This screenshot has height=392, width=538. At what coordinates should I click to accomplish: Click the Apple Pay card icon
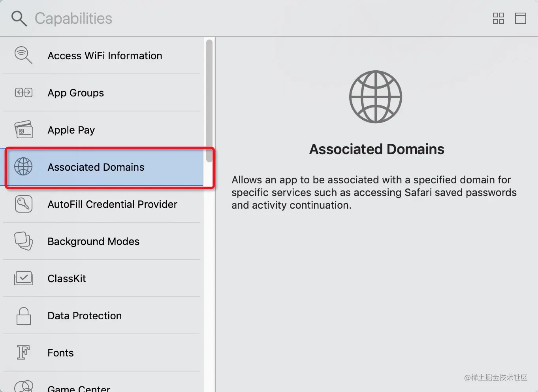pyautogui.click(x=24, y=130)
